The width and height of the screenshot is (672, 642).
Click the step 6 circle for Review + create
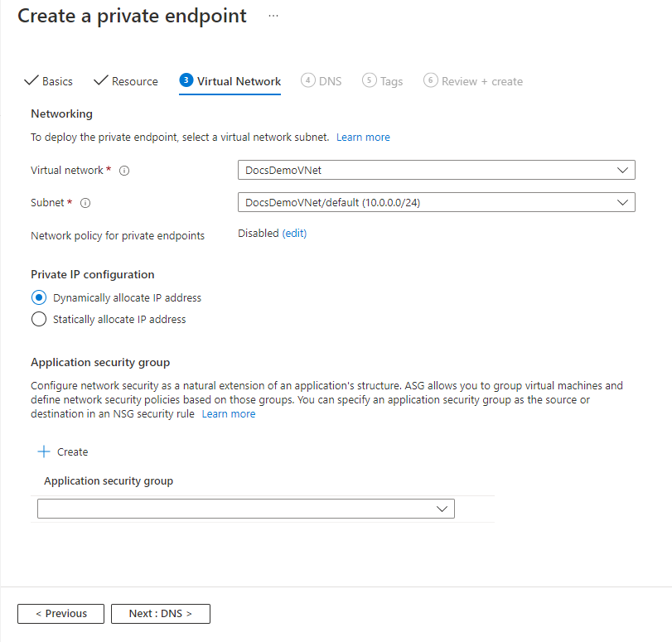pos(431,80)
